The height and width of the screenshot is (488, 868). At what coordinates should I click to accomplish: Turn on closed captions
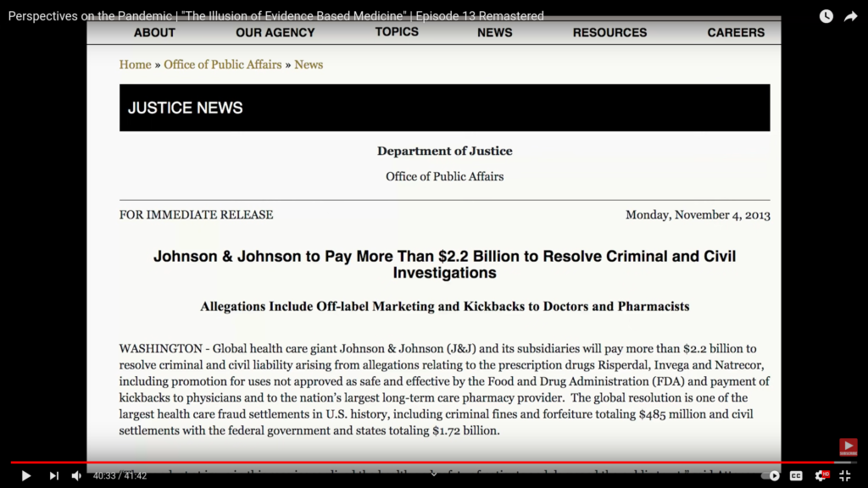pyautogui.click(x=796, y=476)
